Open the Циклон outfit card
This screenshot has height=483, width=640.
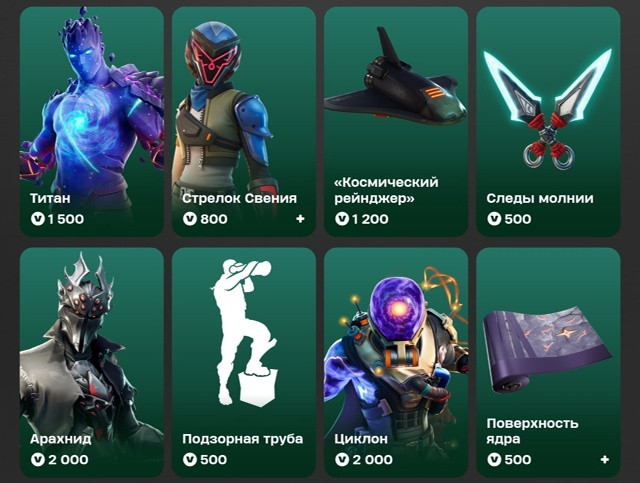pos(396,362)
